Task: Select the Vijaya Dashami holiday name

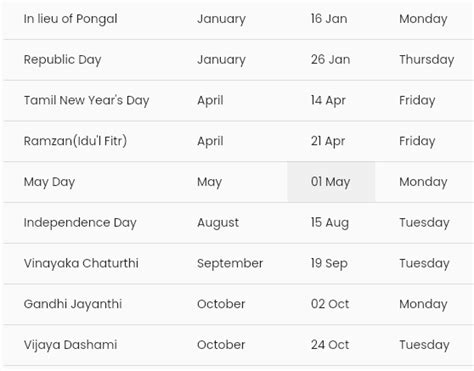Action: (70, 345)
